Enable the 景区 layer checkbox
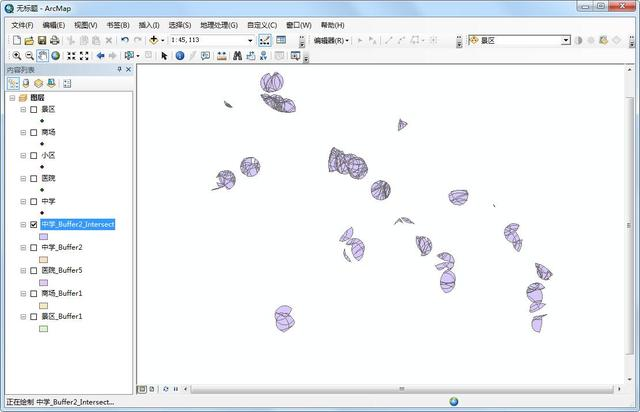 [x=33, y=109]
